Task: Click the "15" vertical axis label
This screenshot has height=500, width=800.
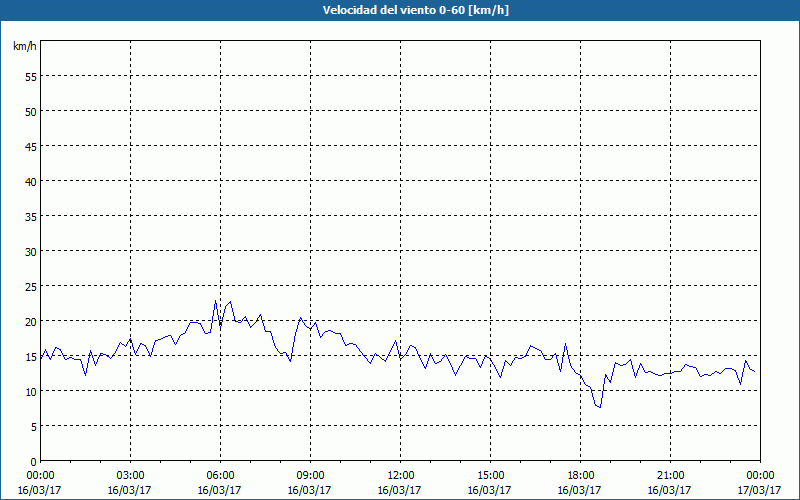Action: [x=31, y=357]
